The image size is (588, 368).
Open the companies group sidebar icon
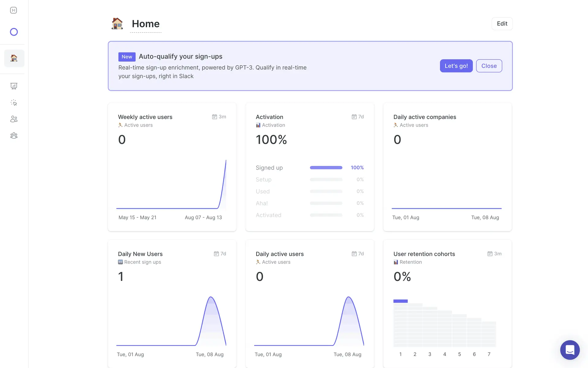tap(14, 136)
